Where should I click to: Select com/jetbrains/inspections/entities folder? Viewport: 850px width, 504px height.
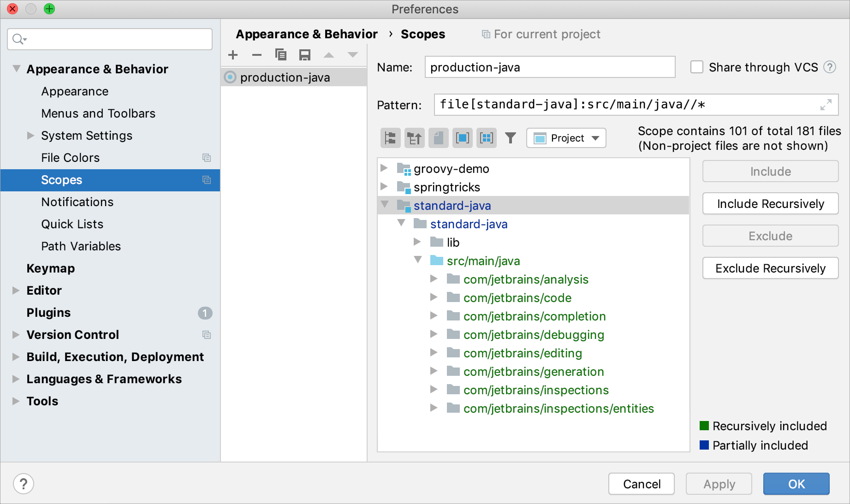click(x=559, y=409)
